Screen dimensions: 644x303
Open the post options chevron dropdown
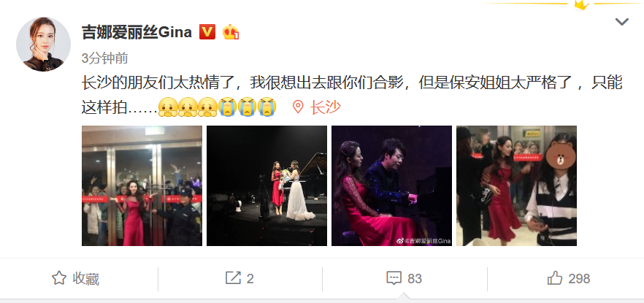coord(622,22)
